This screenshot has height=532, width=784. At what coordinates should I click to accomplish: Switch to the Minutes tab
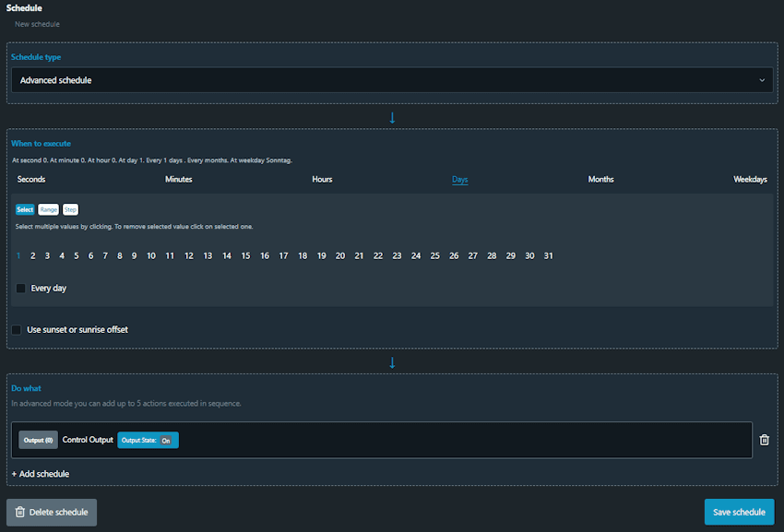[x=179, y=179]
